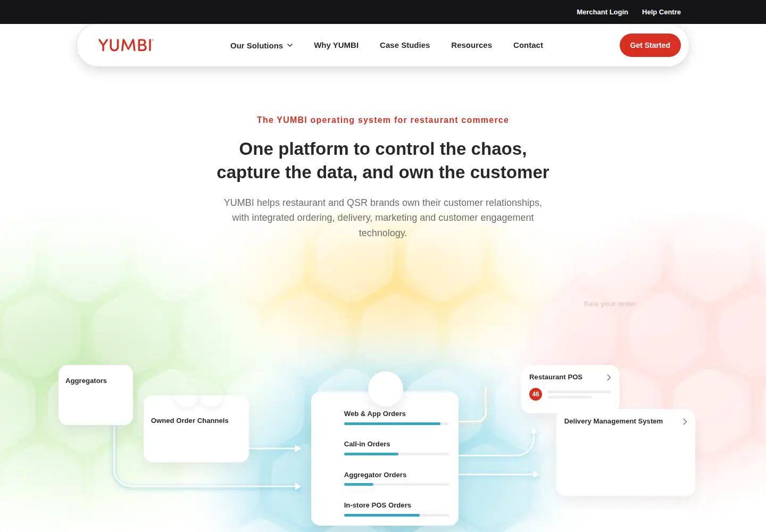Click the Web & App Orders progress bar

(x=396, y=423)
